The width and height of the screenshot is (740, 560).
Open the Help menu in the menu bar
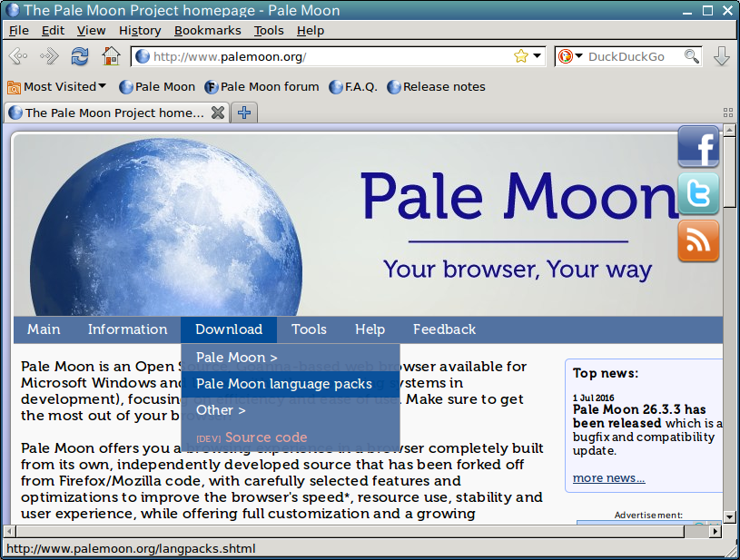[x=311, y=31]
